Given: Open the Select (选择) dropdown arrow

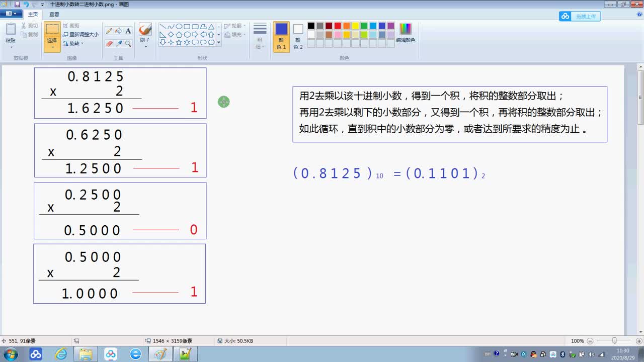Looking at the screenshot, I should pos(52,48).
